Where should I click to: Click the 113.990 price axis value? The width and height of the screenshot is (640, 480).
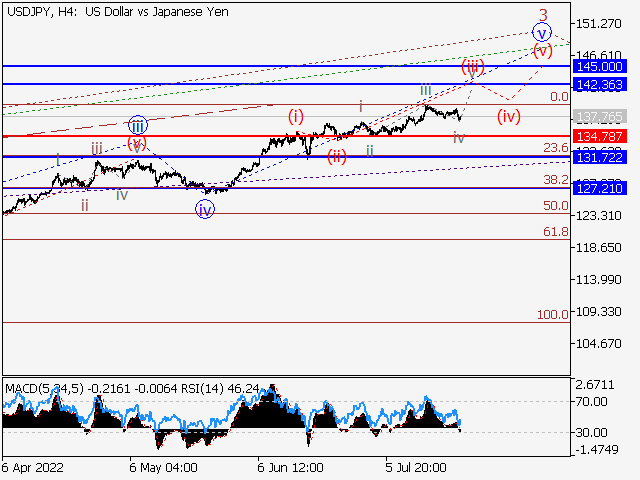[598, 280]
